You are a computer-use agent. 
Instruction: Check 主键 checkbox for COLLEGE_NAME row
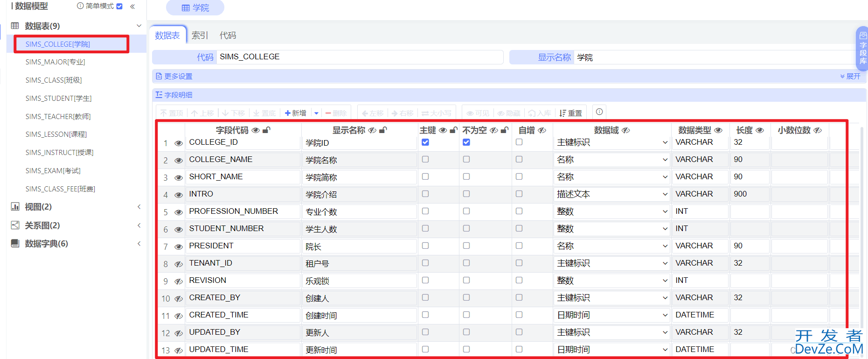[425, 159]
